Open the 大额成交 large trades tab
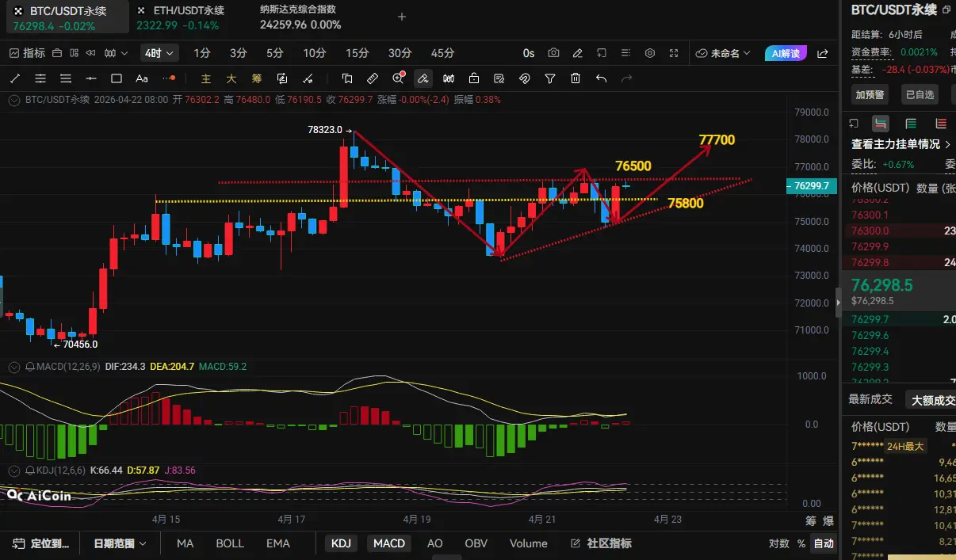This screenshot has height=560, width=956. click(x=933, y=399)
